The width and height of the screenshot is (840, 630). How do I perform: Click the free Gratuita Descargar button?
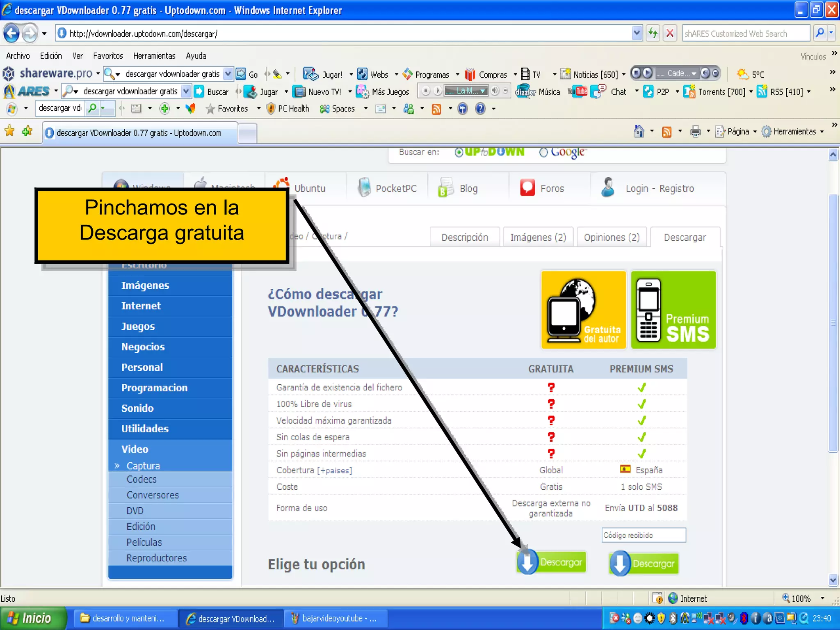[x=552, y=562]
